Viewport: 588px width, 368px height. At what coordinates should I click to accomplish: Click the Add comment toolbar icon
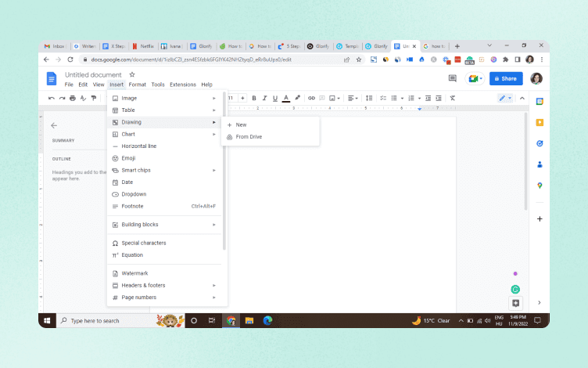coord(321,99)
